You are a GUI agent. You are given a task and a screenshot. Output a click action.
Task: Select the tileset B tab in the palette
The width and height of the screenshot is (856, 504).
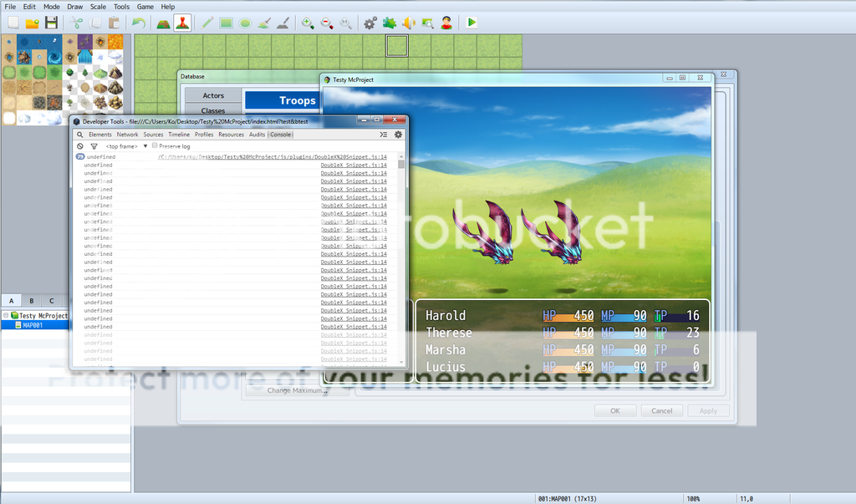click(x=31, y=299)
